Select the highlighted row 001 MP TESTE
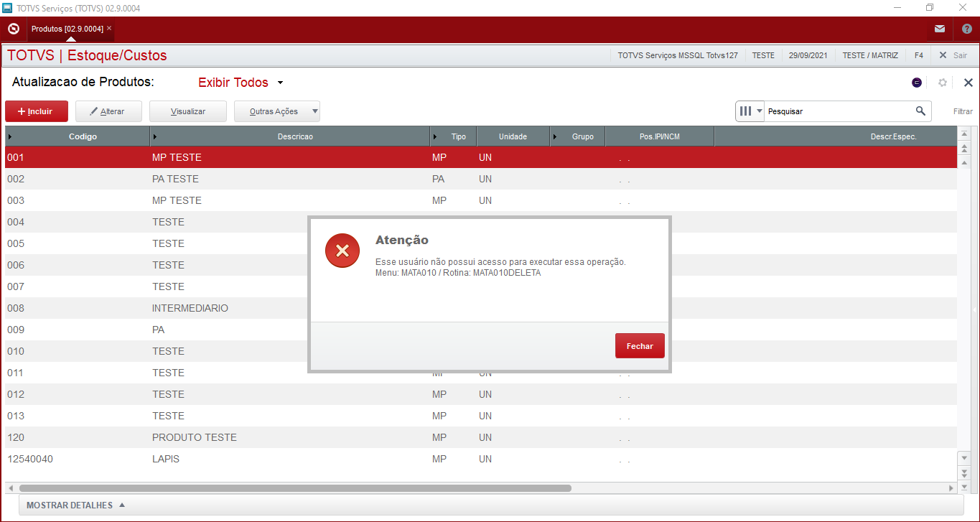This screenshot has height=522, width=980. pos(480,157)
